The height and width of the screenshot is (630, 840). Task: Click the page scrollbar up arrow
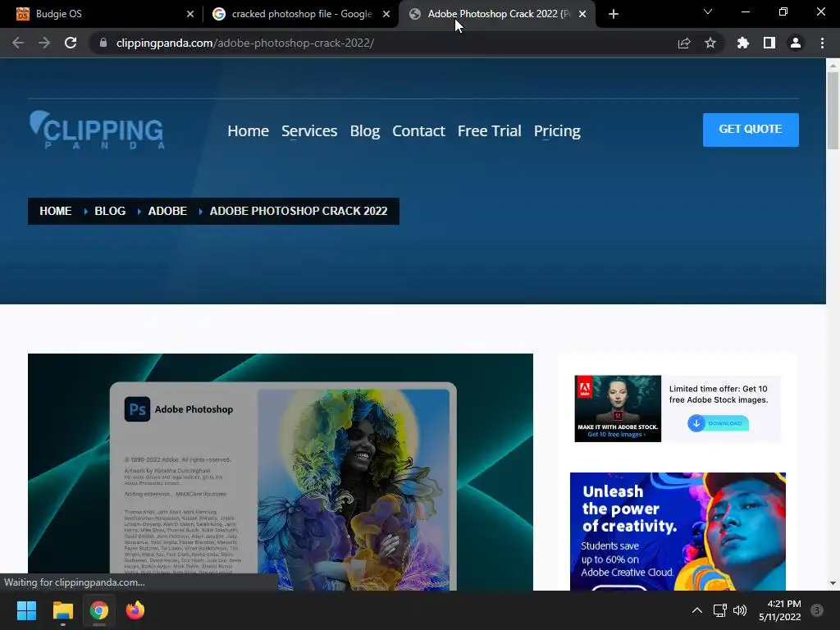833,66
